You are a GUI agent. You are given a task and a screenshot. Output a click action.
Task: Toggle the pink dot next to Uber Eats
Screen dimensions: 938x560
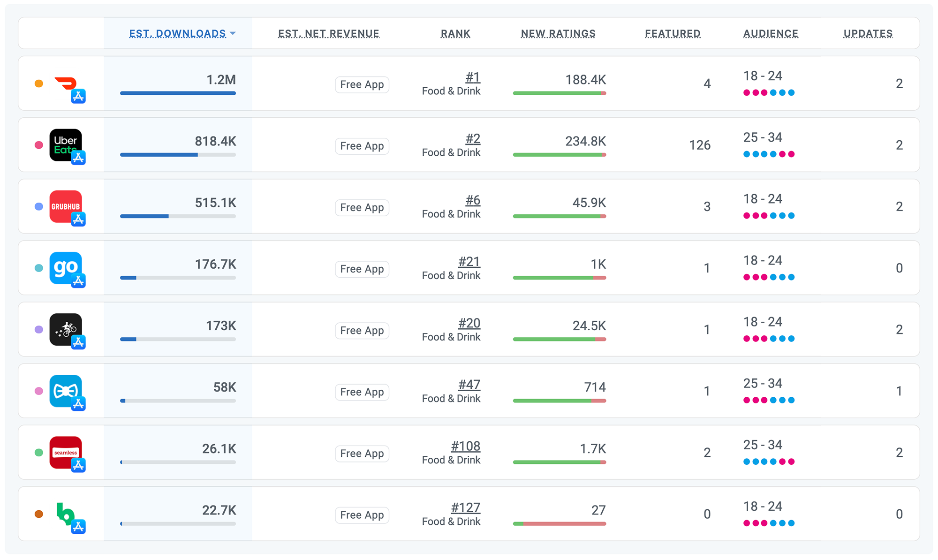point(39,145)
